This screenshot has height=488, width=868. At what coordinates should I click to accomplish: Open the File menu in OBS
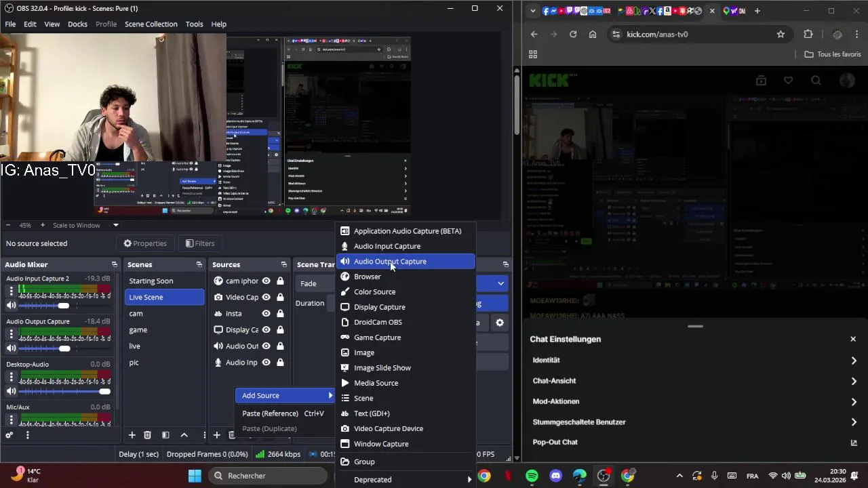[11, 24]
